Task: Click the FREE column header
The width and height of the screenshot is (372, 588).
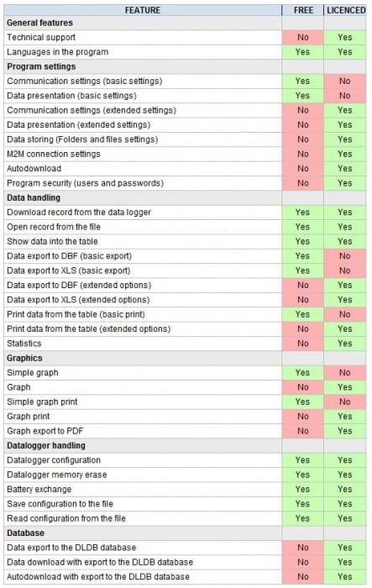Action: click(303, 10)
